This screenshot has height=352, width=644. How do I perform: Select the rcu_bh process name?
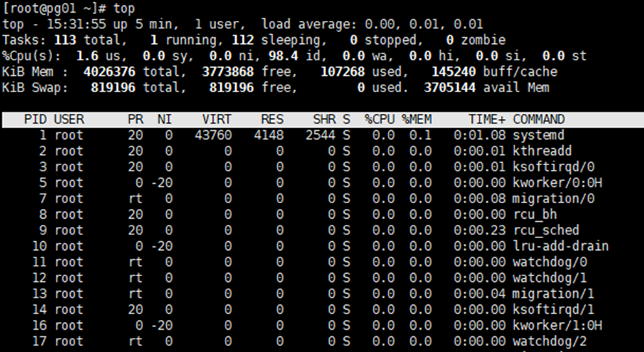[x=535, y=214]
